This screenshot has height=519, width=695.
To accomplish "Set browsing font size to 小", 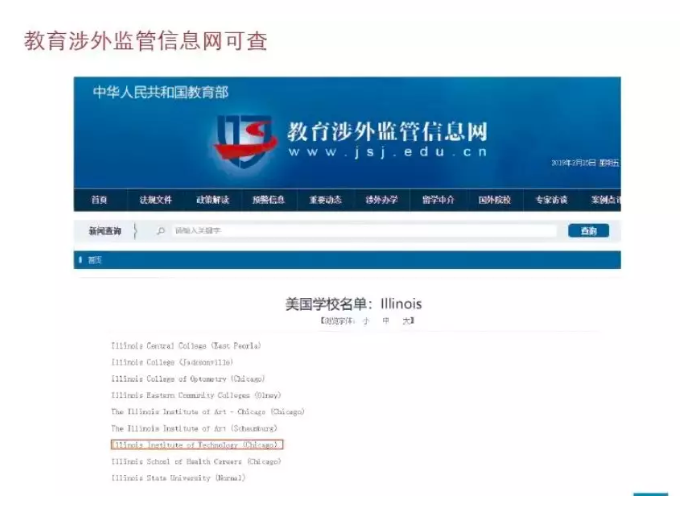I will (366, 321).
